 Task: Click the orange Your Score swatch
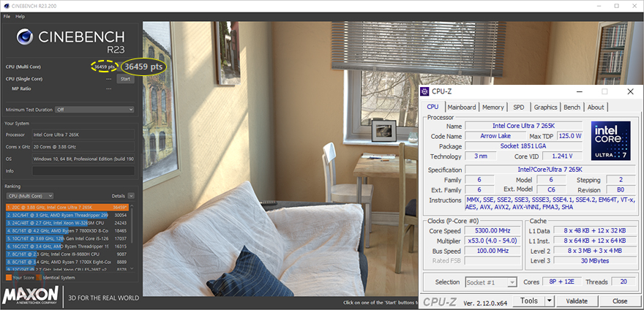(9, 278)
